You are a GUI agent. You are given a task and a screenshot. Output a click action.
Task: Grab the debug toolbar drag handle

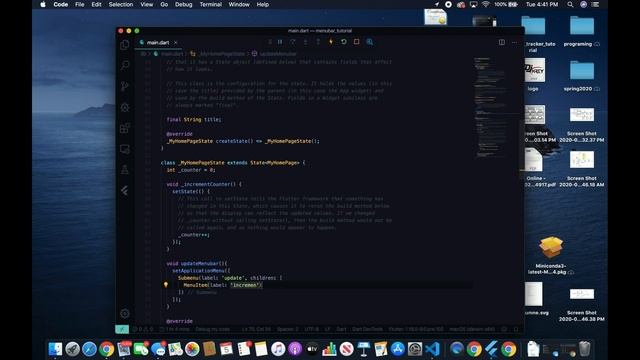(x=270, y=42)
